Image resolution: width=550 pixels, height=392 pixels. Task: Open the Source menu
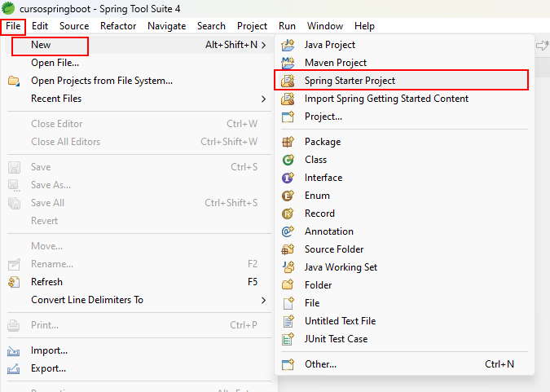coord(74,26)
